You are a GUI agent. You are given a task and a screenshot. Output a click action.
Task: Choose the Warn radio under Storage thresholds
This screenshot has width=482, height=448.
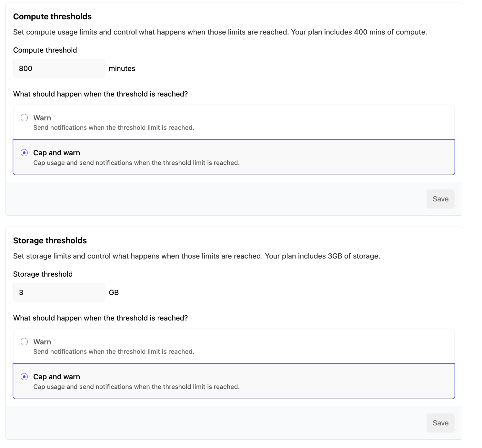click(24, 342)
